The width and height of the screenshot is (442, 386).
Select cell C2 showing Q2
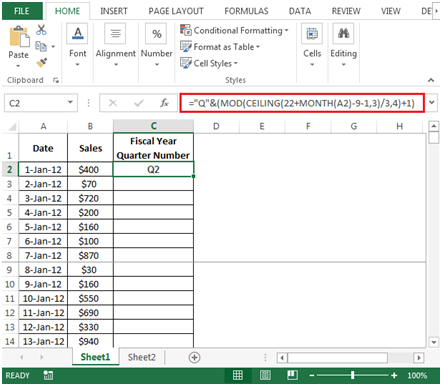tap(153, 170)
